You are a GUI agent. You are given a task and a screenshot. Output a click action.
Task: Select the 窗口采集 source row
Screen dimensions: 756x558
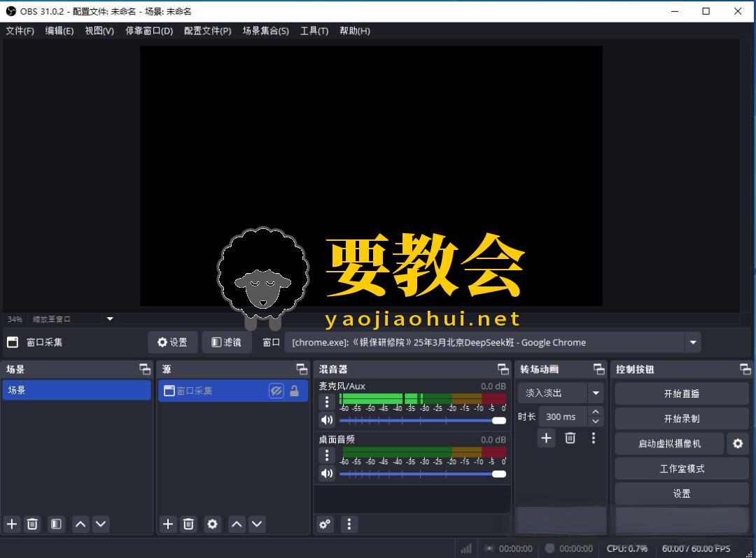point(233,391)
